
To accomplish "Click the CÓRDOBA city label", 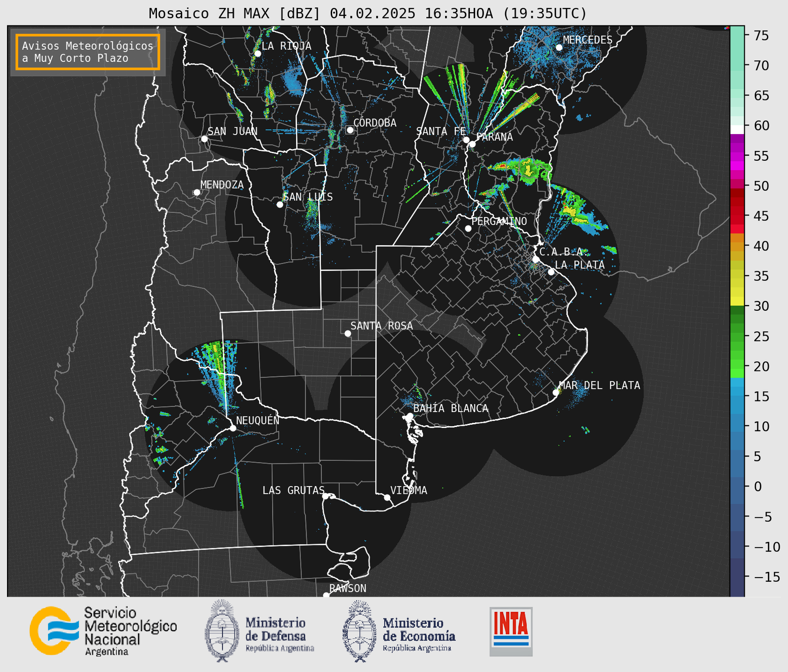I will tap(375, 123).
